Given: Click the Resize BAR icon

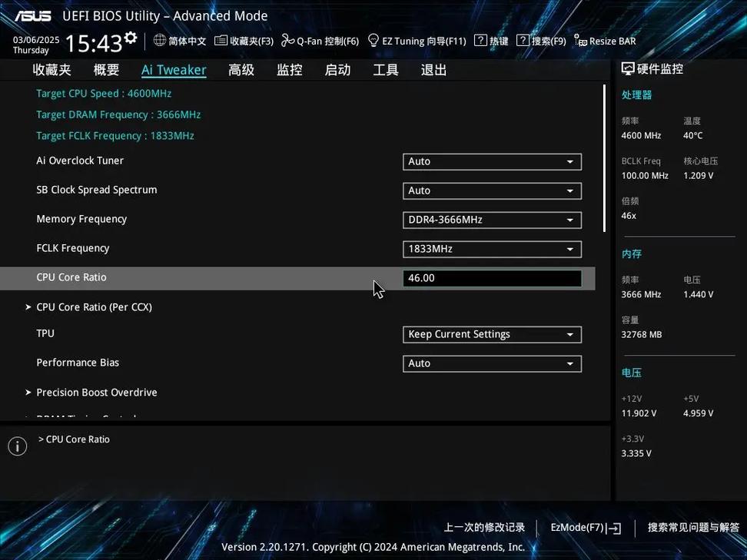Looking at the screenshot, I should point(580,41).
